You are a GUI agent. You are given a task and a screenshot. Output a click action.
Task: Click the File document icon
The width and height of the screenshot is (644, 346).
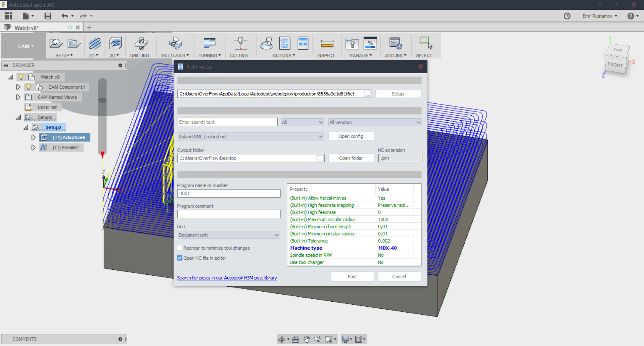point(26,16)
